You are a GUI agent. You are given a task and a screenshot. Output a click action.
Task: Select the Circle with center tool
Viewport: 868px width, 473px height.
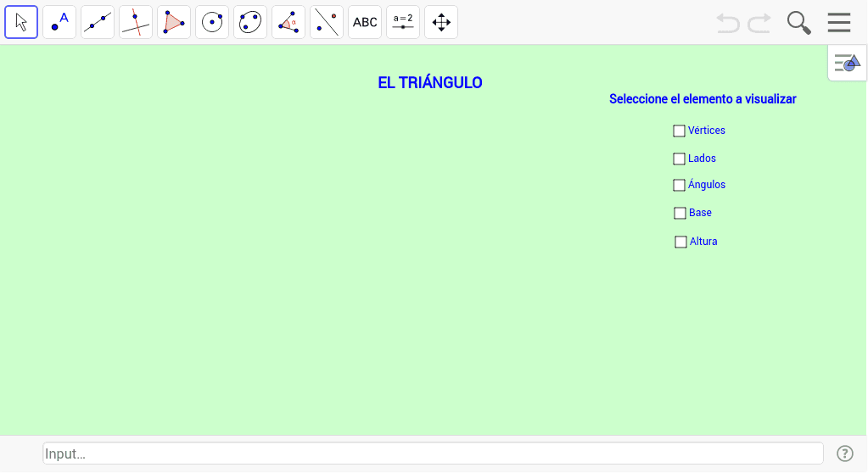point(212,22)
